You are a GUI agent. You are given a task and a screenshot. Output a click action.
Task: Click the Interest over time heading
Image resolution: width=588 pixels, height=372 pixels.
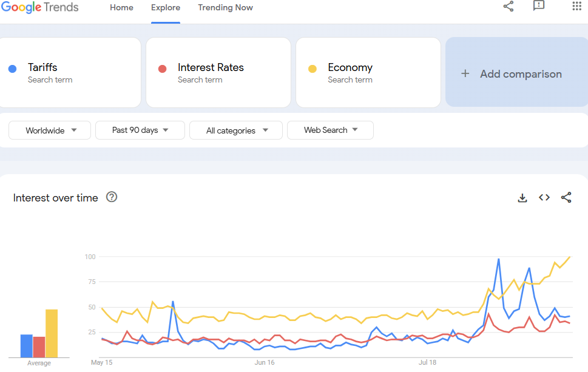55,198
